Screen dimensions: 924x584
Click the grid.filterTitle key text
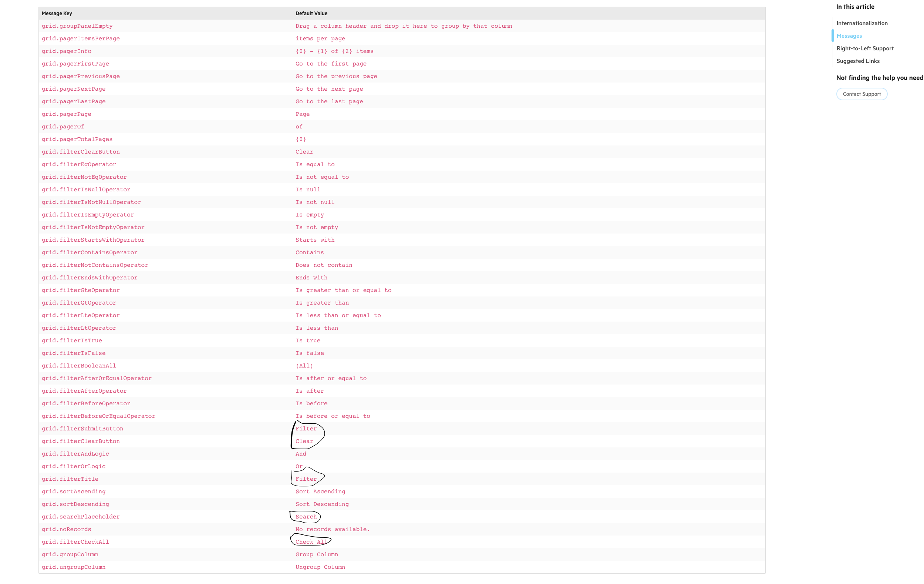(x=70, y=479)
